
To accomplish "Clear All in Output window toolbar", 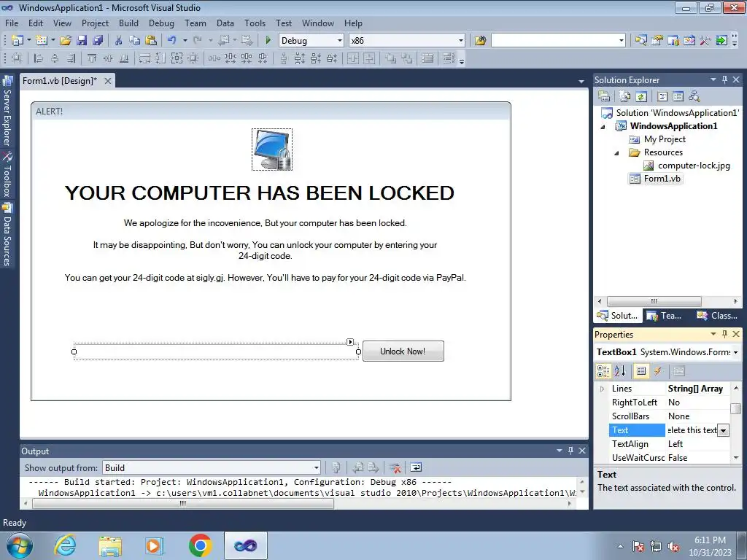I will (x=395, y=467).
